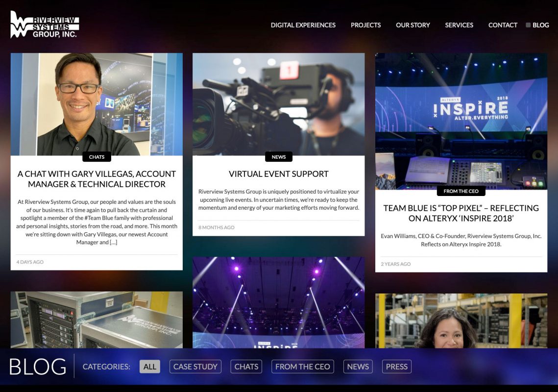Filter posts by Press category
The image size is (558, 392).
pos(397,367)
